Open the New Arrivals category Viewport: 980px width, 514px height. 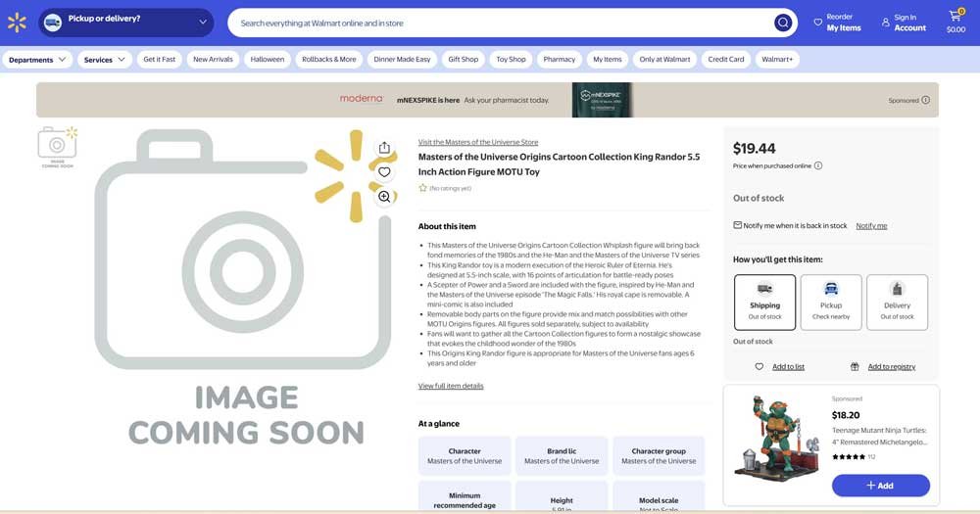click(213, 60)
